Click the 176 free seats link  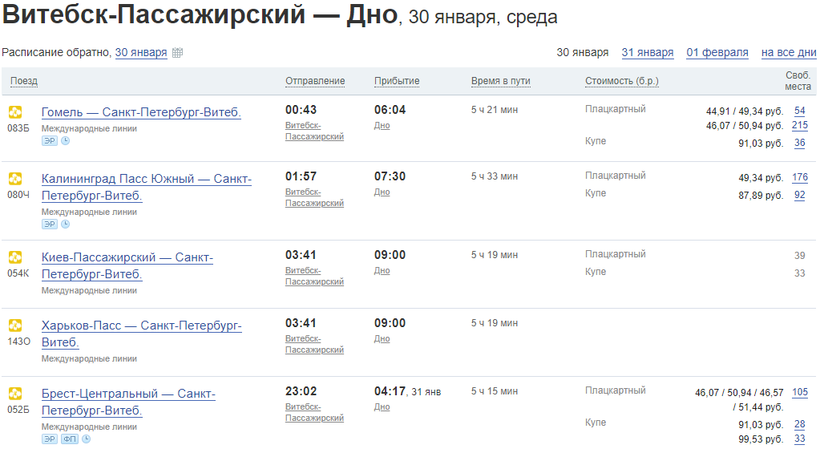point(799,178)
